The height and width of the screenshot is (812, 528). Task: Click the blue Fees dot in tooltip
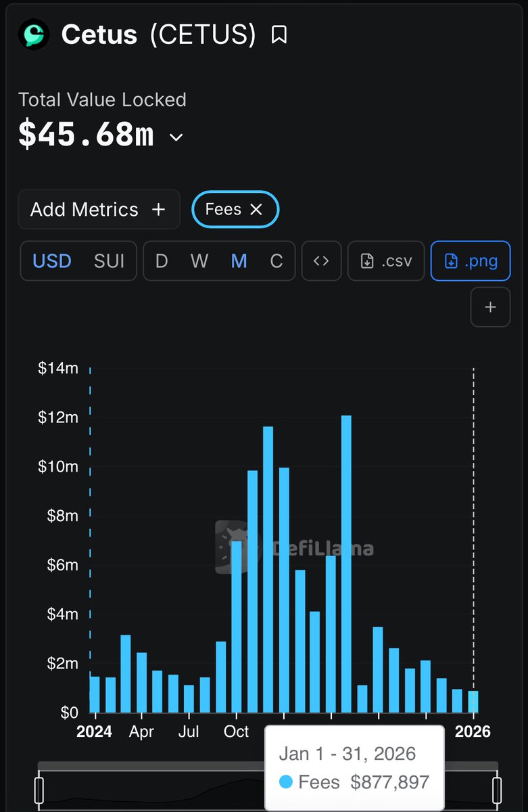tap(285, 782)
